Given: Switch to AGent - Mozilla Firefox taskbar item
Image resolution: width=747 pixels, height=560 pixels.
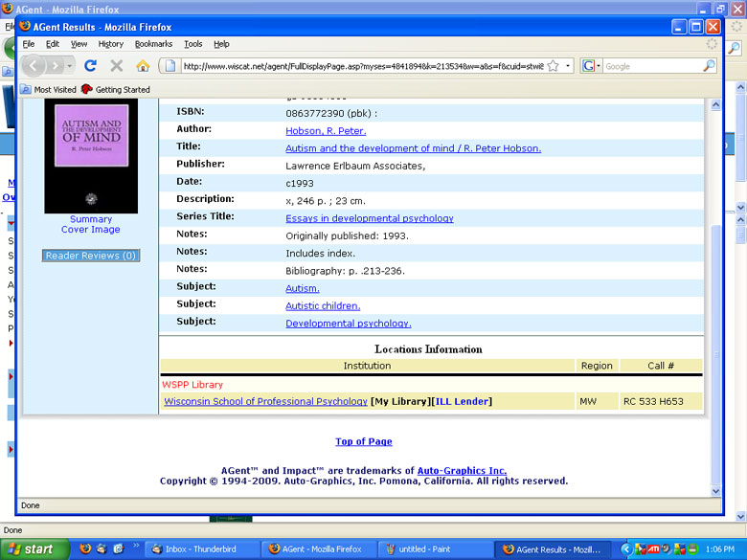Looking at the screenshot, I should [318, 549].
